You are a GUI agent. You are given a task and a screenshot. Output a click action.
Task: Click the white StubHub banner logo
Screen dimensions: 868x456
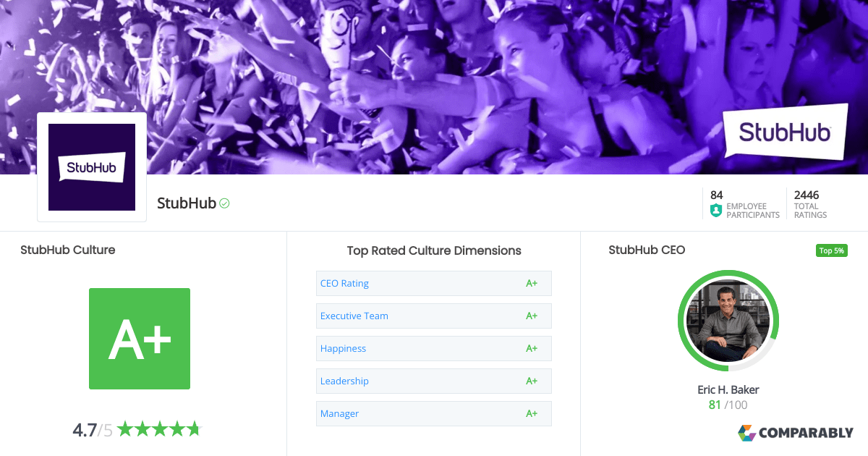pyautogui.click(x=785, y=132)
